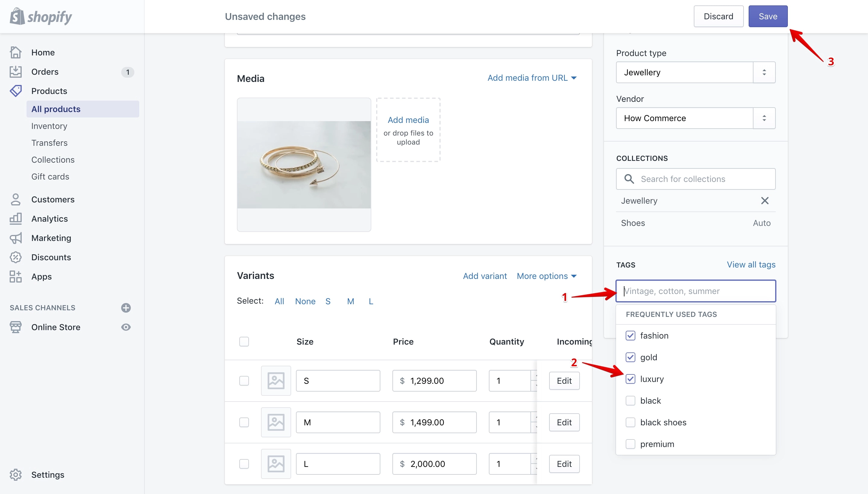Open Collections in sidebar
The width and height of the screenshot is (868, 494).
coord(53,160)
